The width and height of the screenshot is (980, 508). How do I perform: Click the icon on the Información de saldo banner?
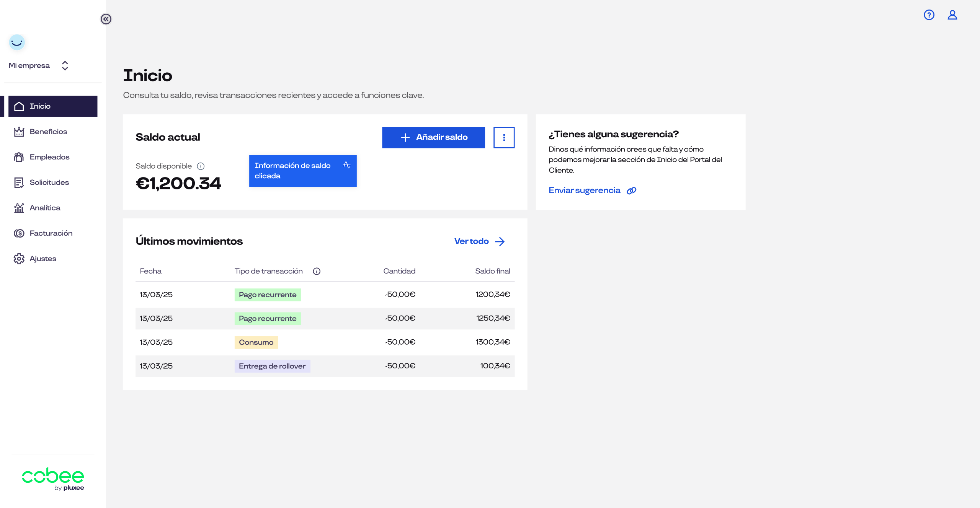[346, 165]
